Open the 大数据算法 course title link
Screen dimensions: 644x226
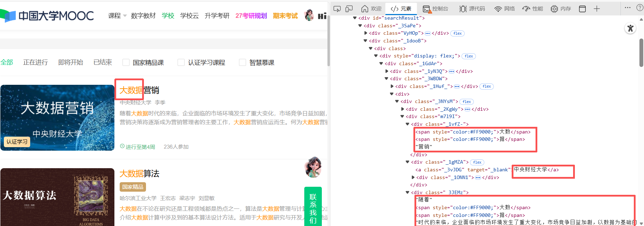coord(139,173)
